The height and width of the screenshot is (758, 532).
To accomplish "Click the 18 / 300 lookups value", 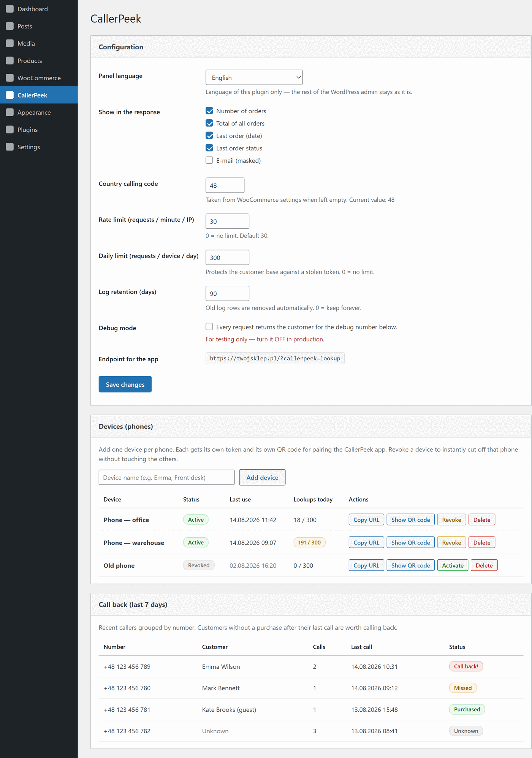I will 305,520.
